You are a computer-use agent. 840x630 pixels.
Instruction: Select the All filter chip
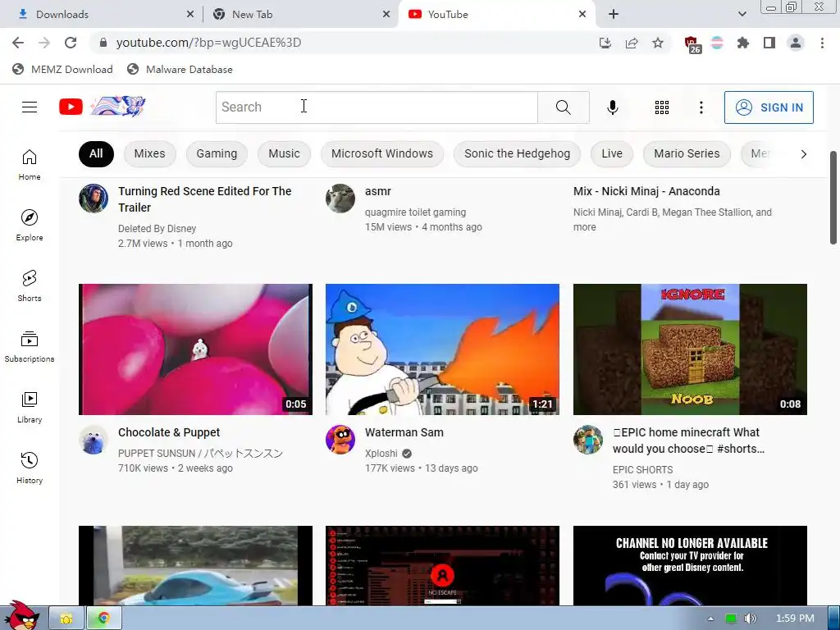click(96, 153)
